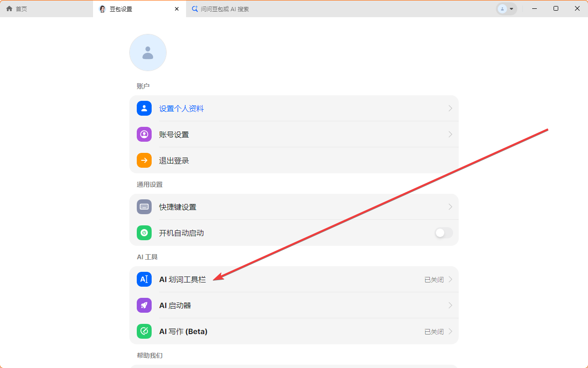Expand the AI 启动器 chevron
The image size is (588, 368).
[450, 305]
